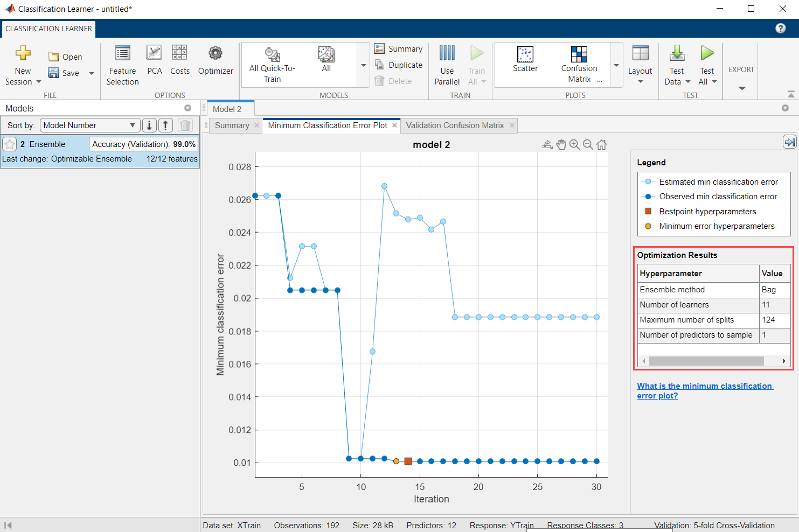Open Feature Selection options
The height and width of the screenshot is (532, 799).
click(122, 65)
